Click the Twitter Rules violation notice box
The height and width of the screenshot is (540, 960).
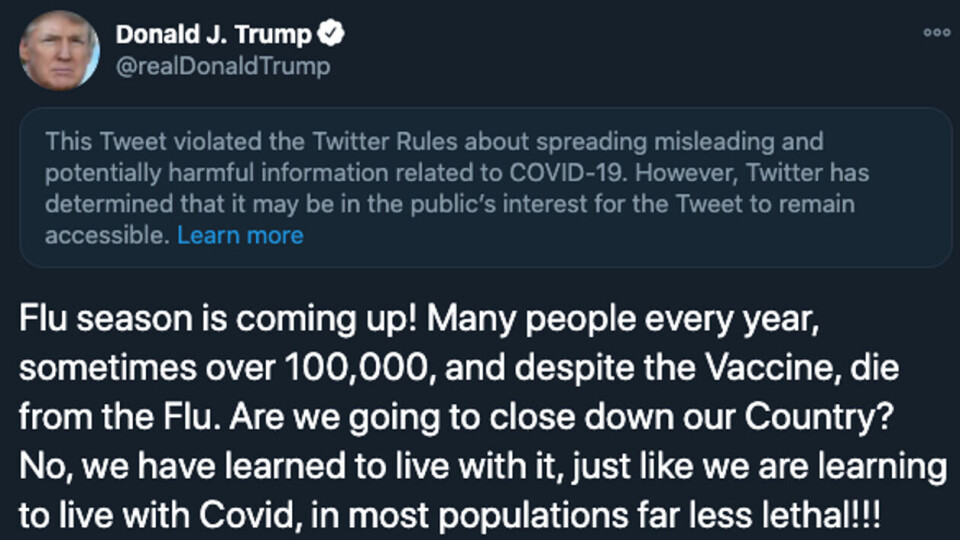click(485, 188)
